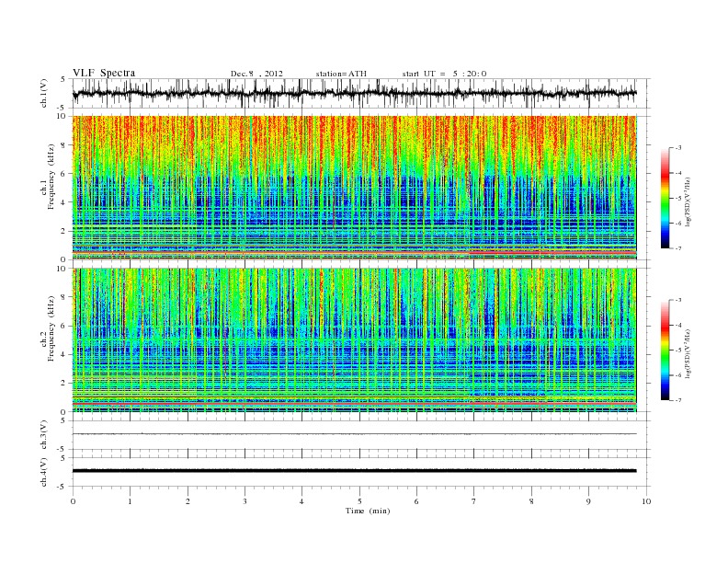Click the '1' tick label on time axis
The image size is (728, 563).
pyautogui.click(x=130, y=501)
